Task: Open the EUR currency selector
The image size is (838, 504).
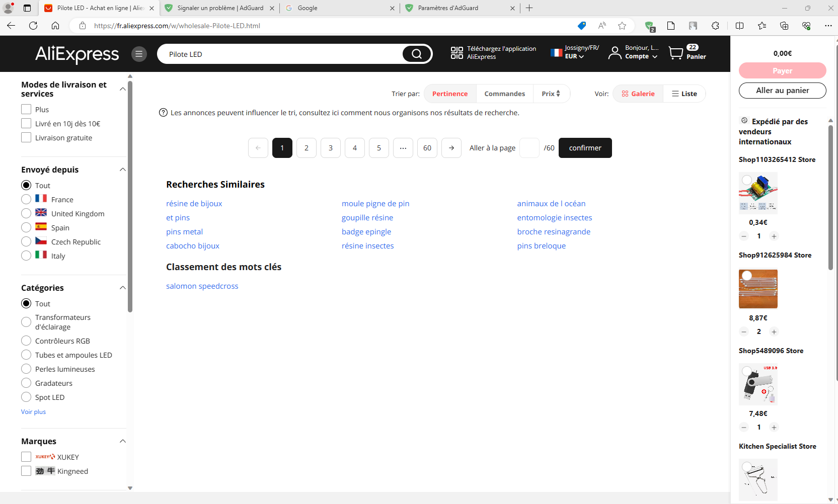Action: coord(572,56)
